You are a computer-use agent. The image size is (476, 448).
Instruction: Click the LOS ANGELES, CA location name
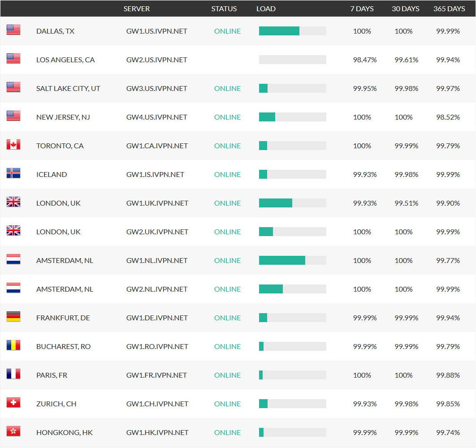pos(65,60)
